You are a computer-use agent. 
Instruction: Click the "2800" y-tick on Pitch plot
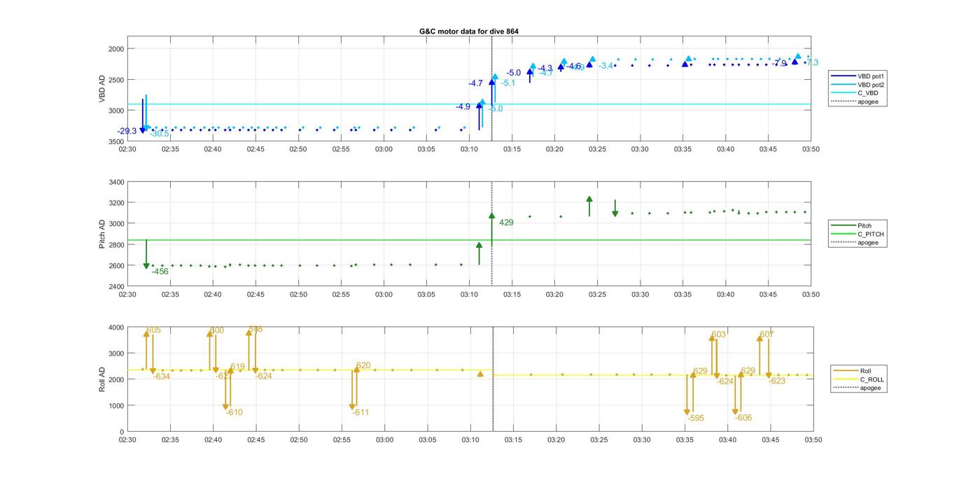(115, 245)
